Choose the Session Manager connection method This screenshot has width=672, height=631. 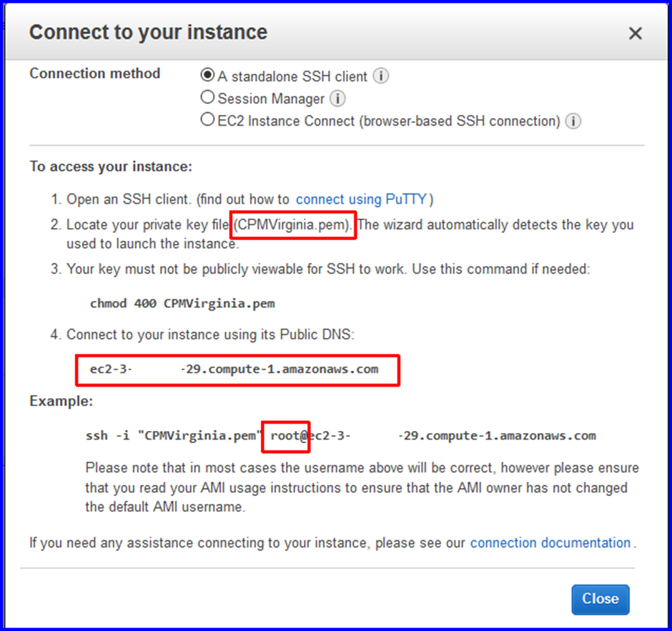coord(207,98)
